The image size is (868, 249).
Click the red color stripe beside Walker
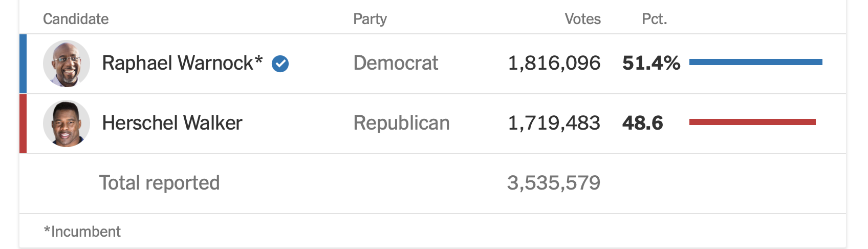23,123
